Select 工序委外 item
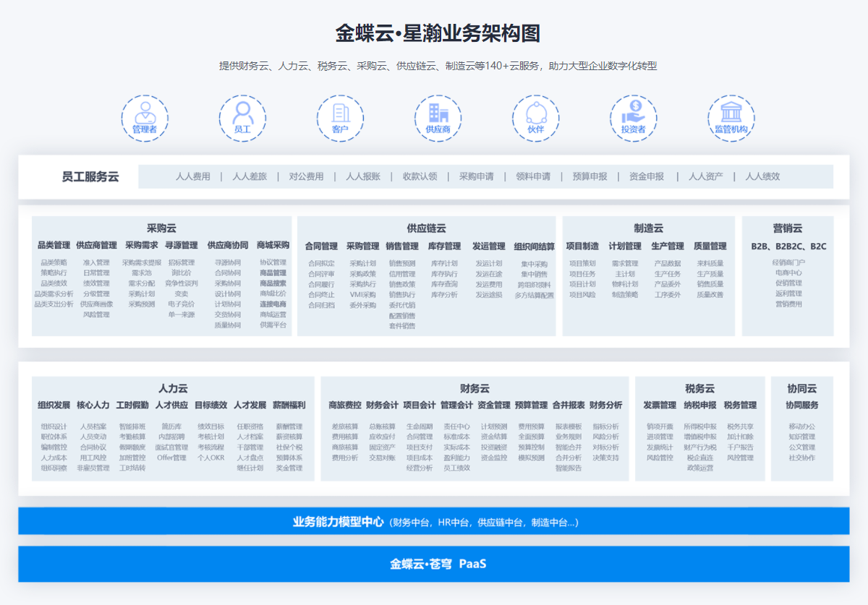The height and width of the screenshot is (605, 868). point(668,295)
